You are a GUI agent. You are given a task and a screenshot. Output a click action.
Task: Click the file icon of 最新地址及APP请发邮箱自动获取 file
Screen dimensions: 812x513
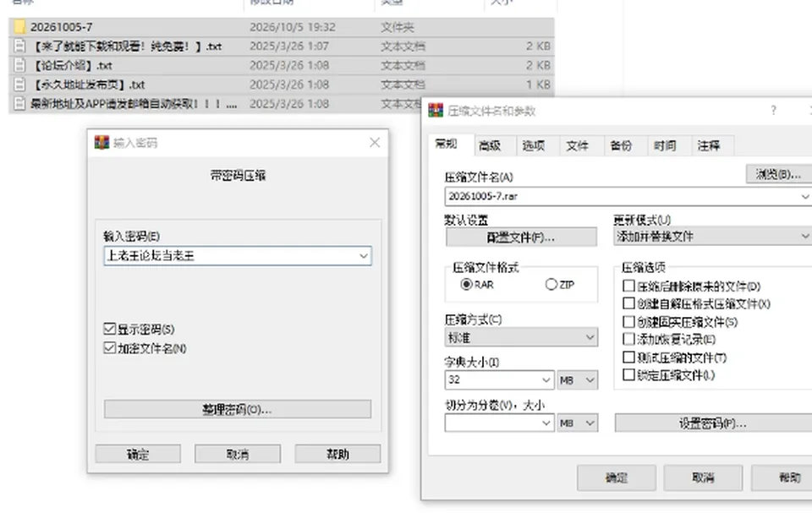(x=19, y=104)
